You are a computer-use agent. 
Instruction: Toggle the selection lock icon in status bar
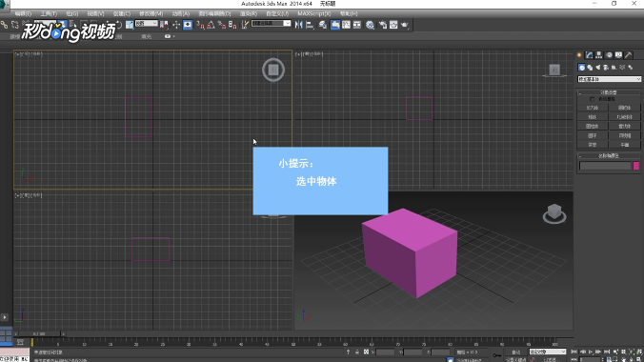tap(357, 352)
